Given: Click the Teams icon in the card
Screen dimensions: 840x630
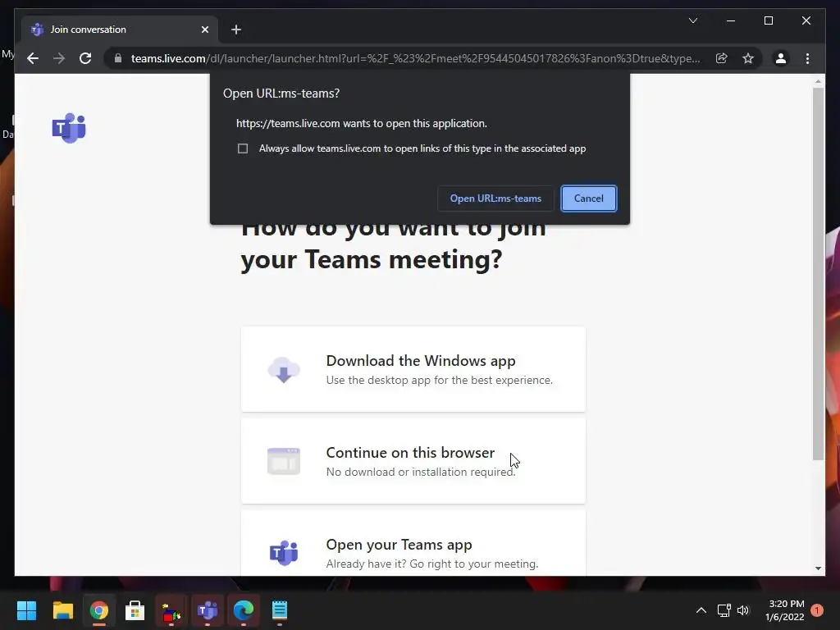Looking at the screenshot, I should (x=283, y=553).
